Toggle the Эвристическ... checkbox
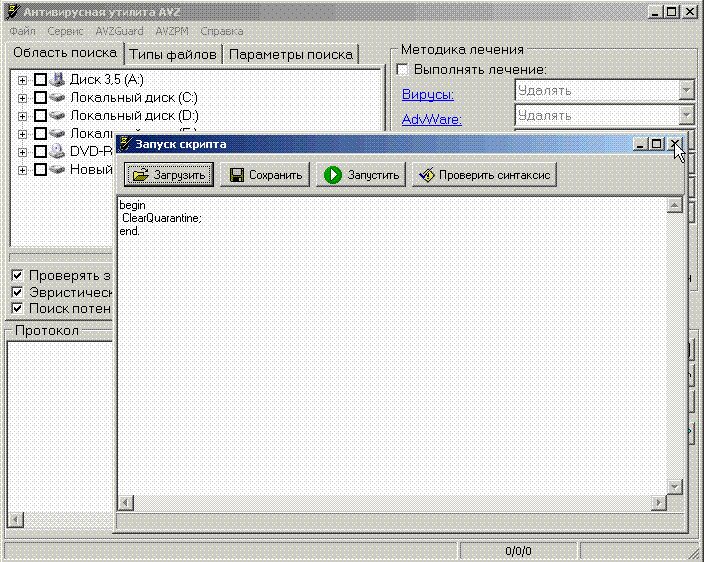Image resolution: width=704 pixels, height=562 pixels. [x=17, y=292]
